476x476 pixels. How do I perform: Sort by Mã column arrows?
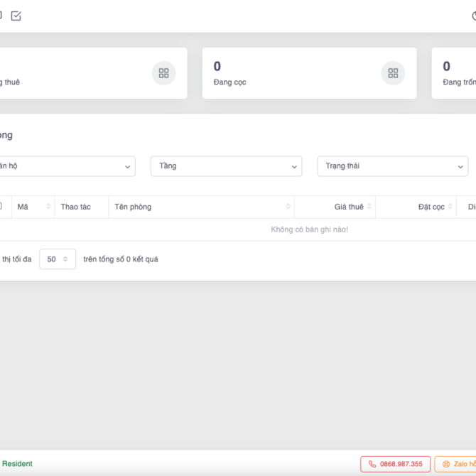(x=48, y=207)
